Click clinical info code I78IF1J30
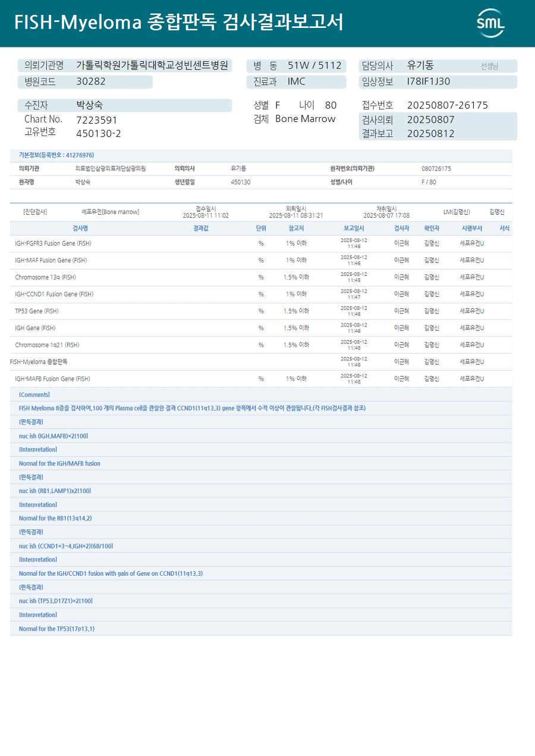535x756 pixels. [429, 81]
